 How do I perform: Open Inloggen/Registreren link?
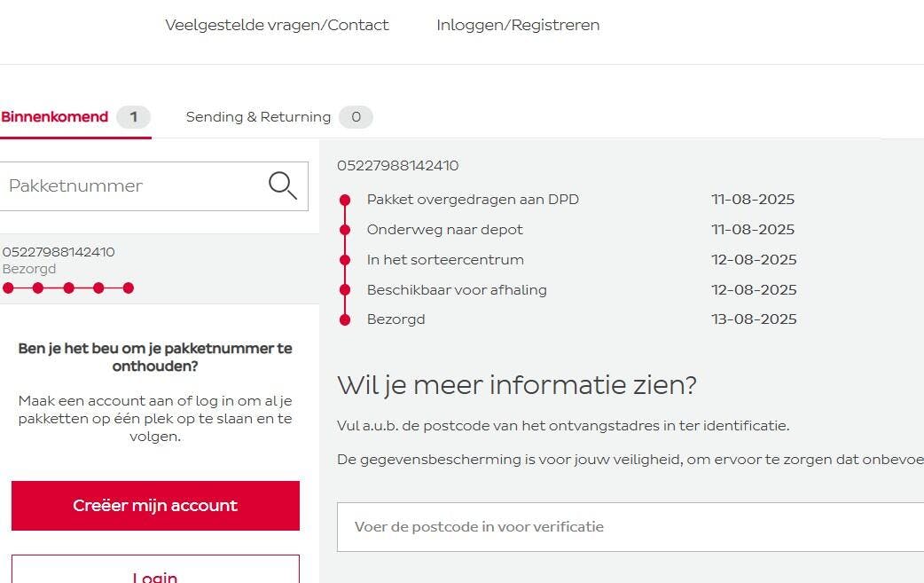(x=518, y=26)
